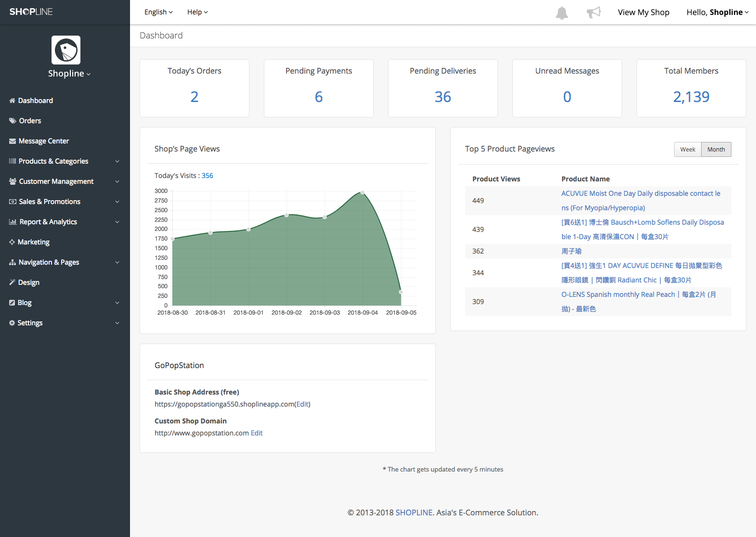The width and height of the screenshot is (756, 537).
Task: Open O-LENS Spanish monthly Real Peach link
Action: [639, 302]
